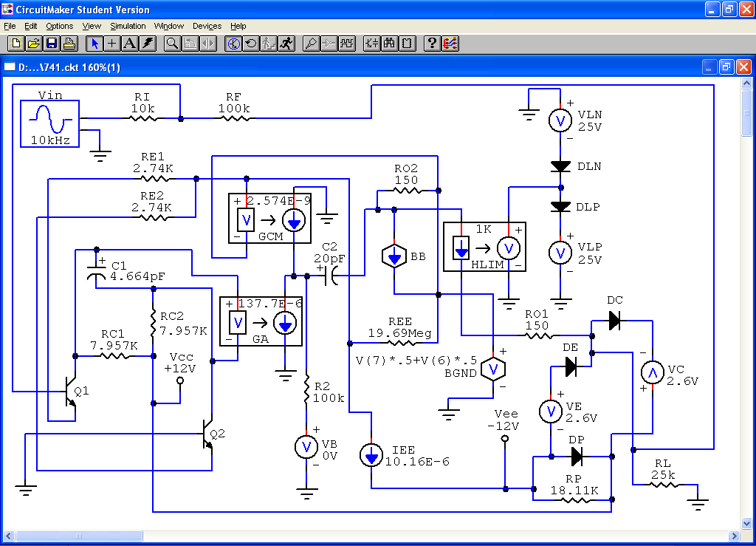
Task: Click the TraxMaker PCB export icon
Action: [450, 44]
